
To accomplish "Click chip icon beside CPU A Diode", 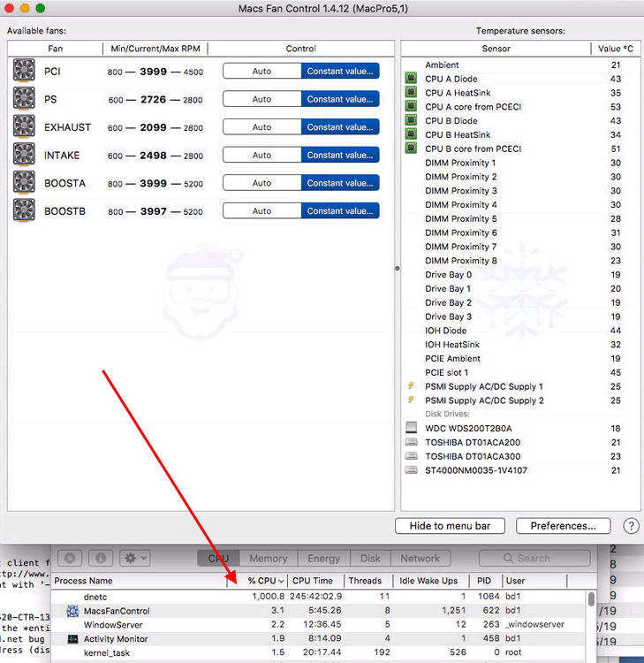I will pyautogui.click(x=411, y=78).
